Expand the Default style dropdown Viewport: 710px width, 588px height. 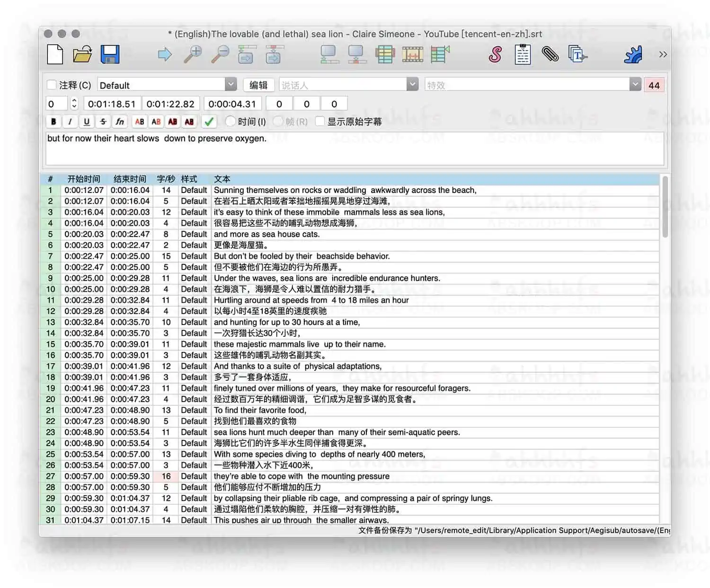click(x=231, y=85)
